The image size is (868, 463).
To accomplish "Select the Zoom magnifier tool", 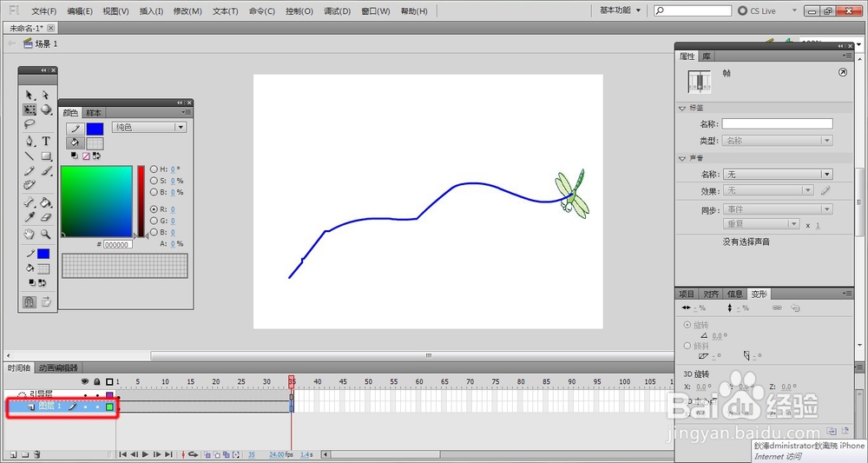I will point(46,235).
